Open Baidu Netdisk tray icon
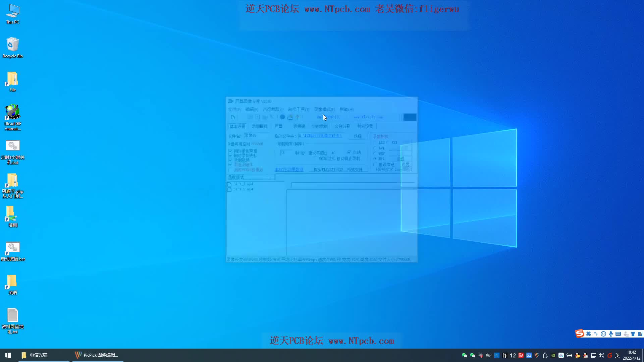 561,355
